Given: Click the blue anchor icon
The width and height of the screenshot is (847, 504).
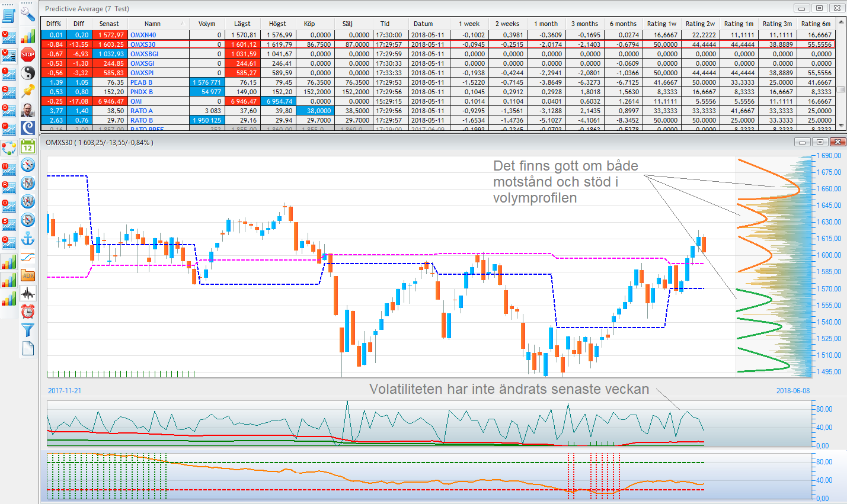Looking at the screenshot, I should (x=28, y=239).
